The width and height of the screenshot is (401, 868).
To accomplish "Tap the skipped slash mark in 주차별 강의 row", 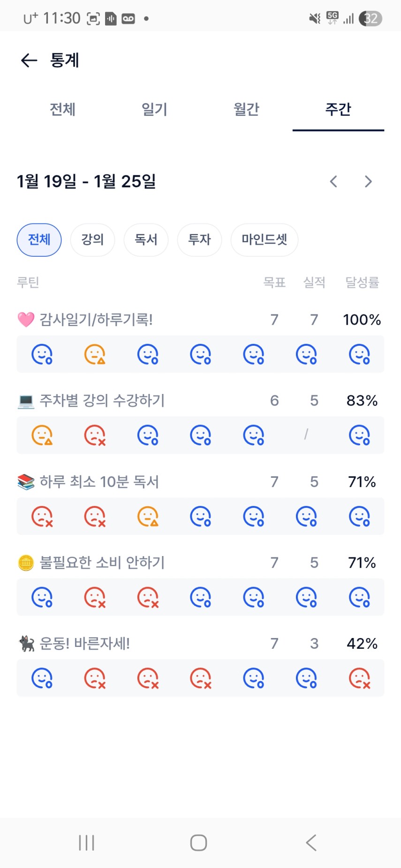I will [x=306, y=435].
